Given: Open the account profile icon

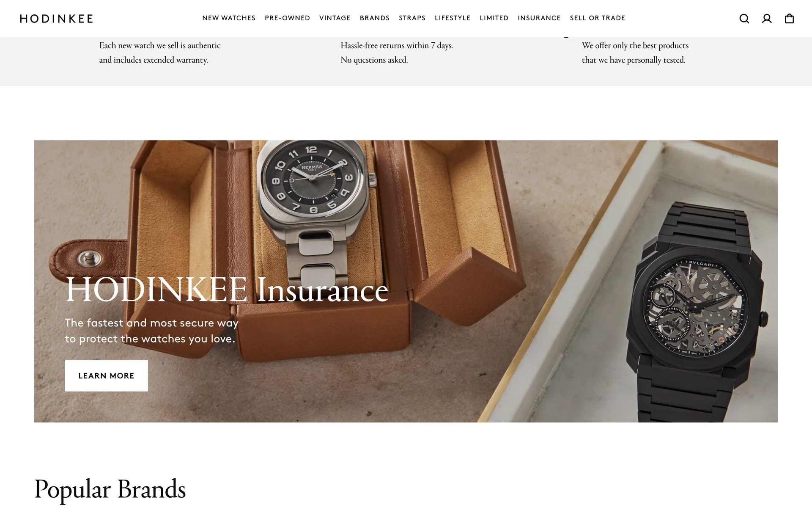Looking at the screenshot, I should (x=767, y=19).
